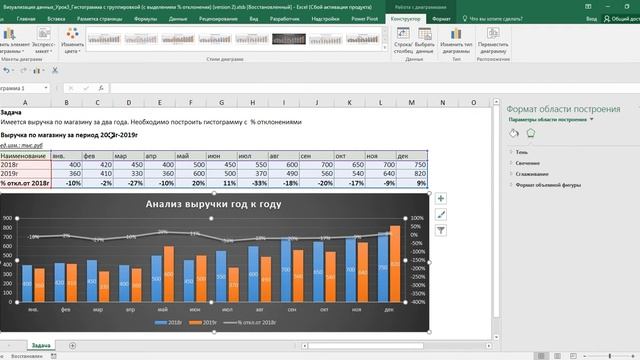
Task: Click the lightbulb Tell Me search box
Action: (x=493, y=19)
